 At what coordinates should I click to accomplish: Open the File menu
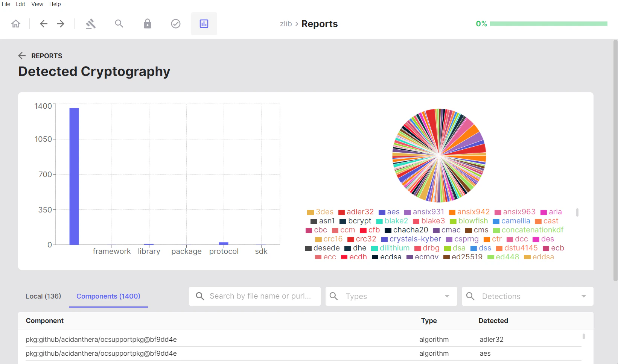point(6,4)
